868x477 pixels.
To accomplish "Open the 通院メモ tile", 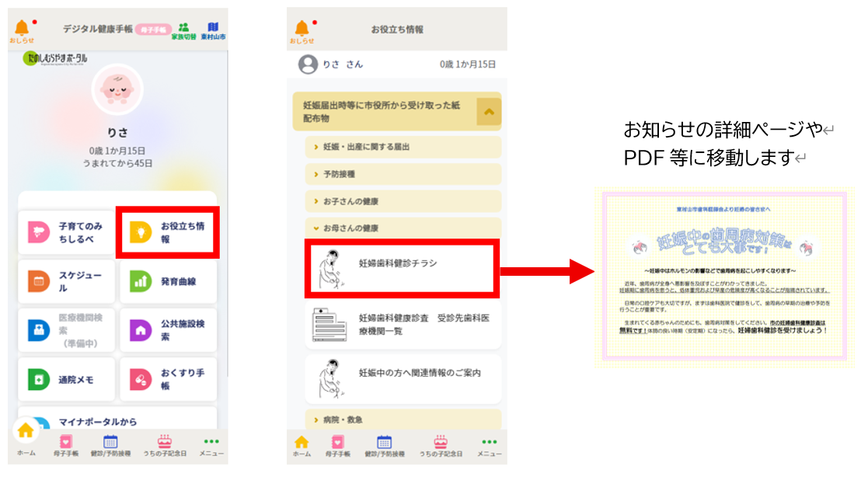I will point(67,380).
